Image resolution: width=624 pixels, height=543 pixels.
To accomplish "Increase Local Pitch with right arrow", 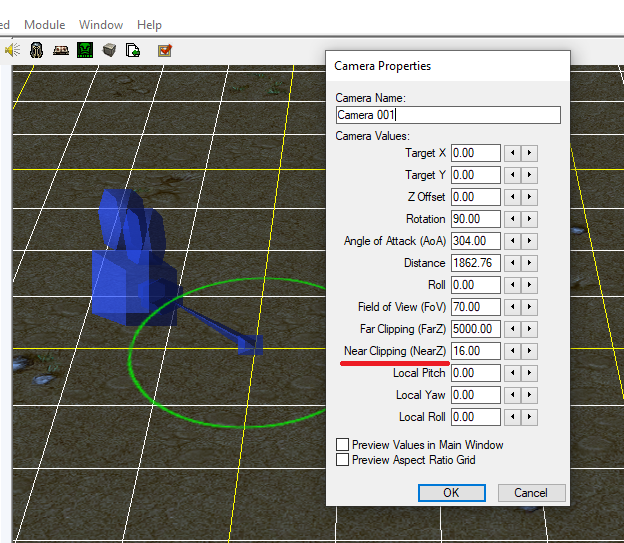I will pos(529,373).
